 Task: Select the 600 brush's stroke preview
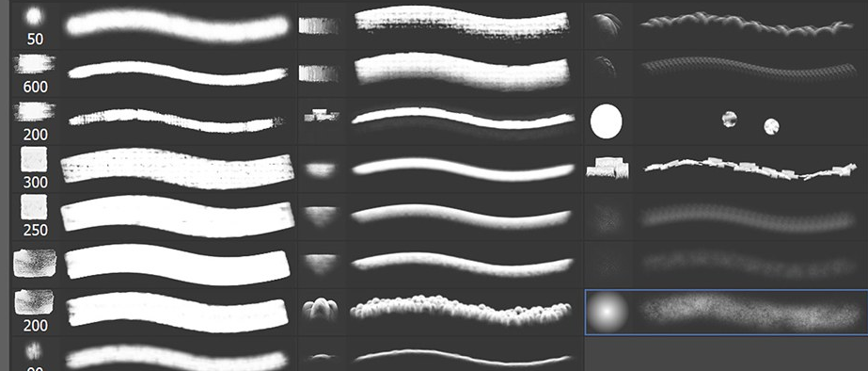coord(177,73)
